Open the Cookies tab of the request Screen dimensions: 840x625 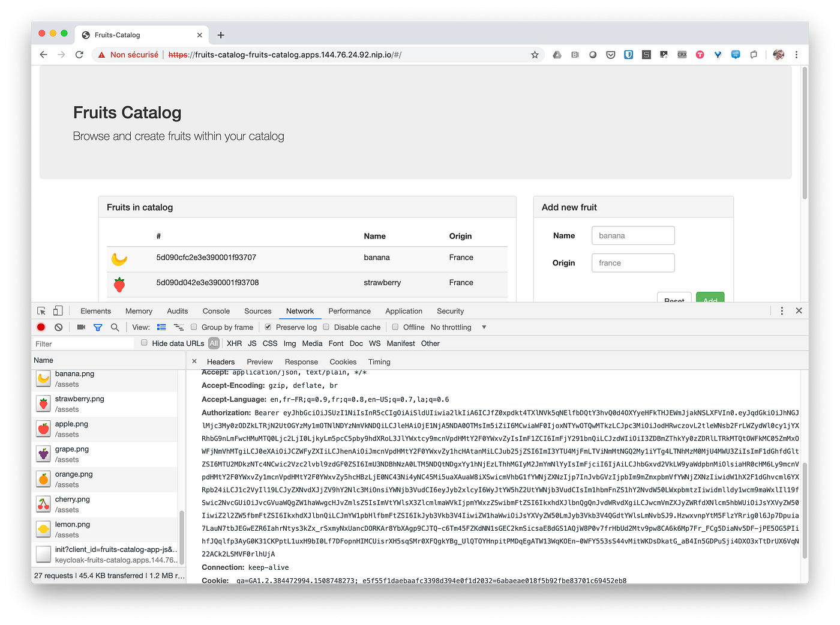343,361
